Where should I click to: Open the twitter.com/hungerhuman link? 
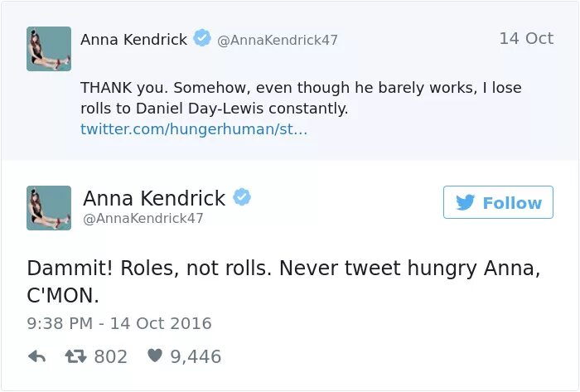193,129
